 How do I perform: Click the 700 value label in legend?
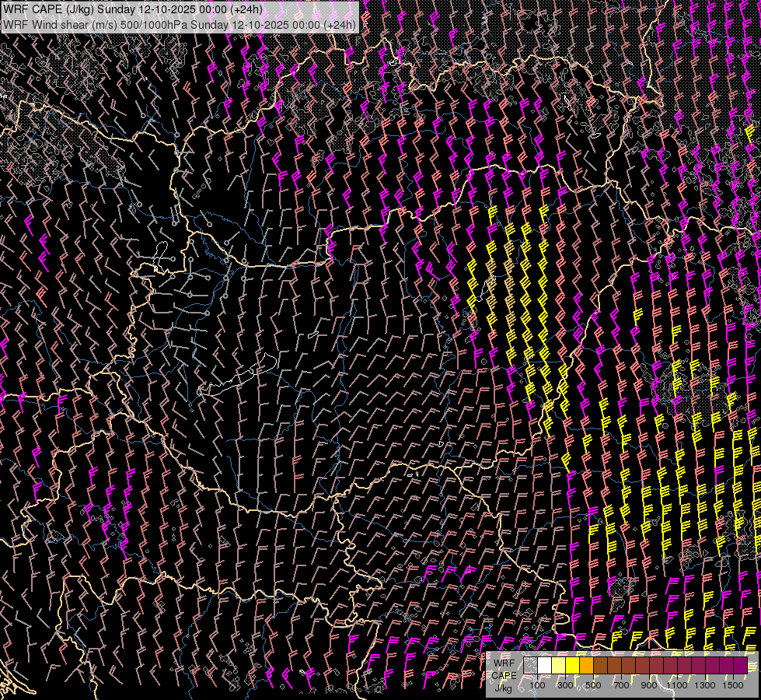point(621,685)
